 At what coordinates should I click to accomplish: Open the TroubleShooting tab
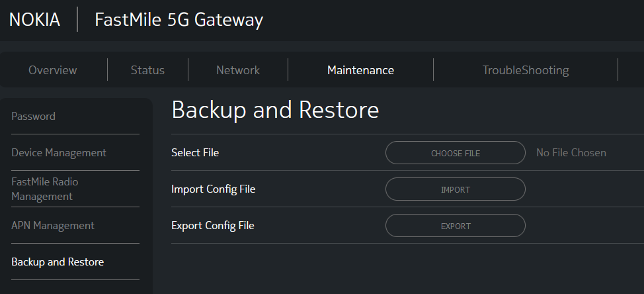525,70
